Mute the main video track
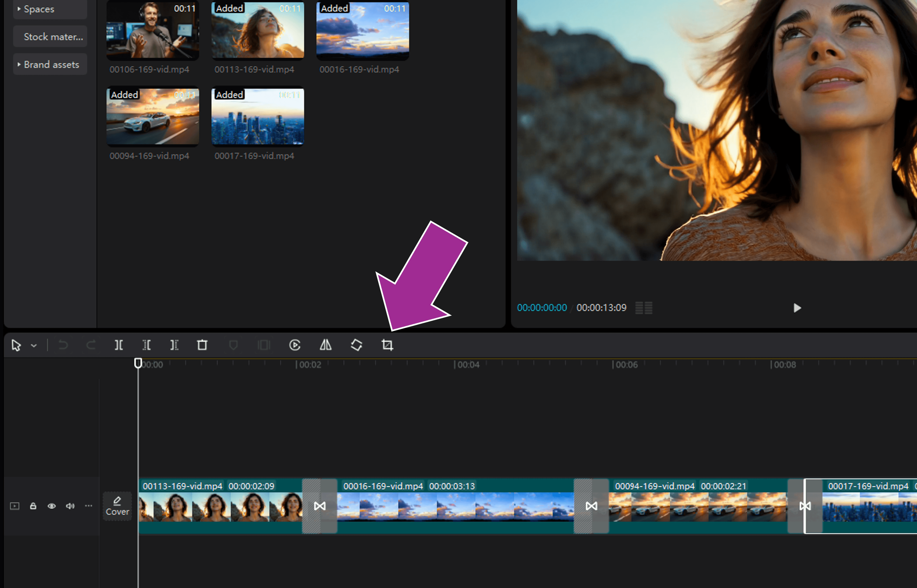917x588 pixels. point(70,506)
